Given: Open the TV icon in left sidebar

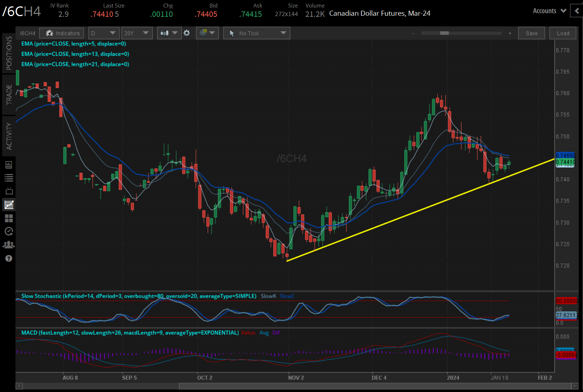Looking at the screenshot, I should tap(9, 191).
